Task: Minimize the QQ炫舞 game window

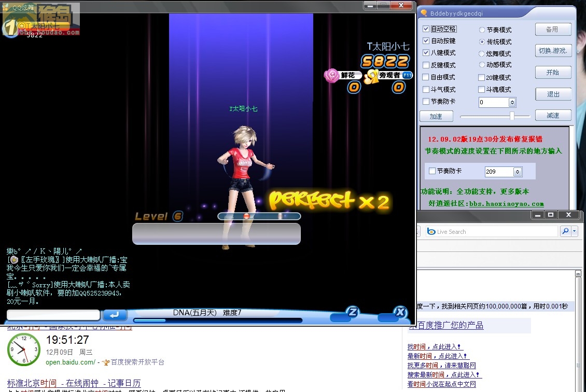Action: pos(370,6)
